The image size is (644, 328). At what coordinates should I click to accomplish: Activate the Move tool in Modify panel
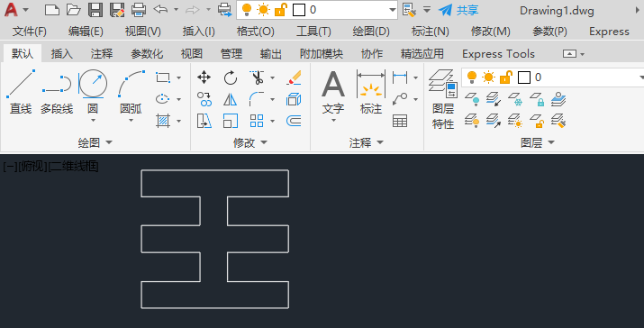click(x=204, y=77)
